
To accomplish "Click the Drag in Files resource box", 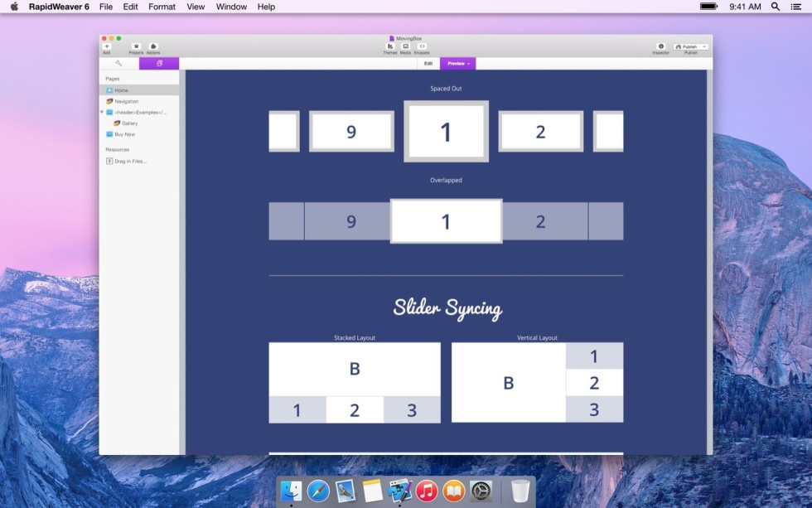I will pyautogui.click(x=126, y=161).
